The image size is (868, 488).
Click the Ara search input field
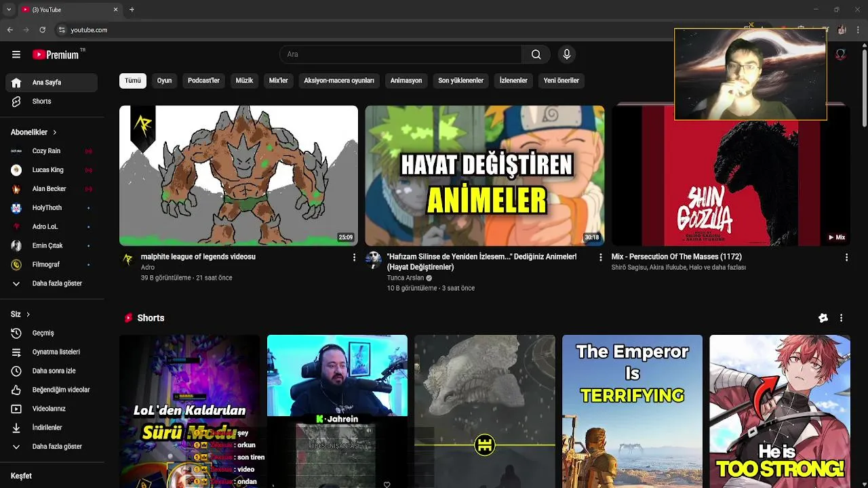(x=400, y=54)
